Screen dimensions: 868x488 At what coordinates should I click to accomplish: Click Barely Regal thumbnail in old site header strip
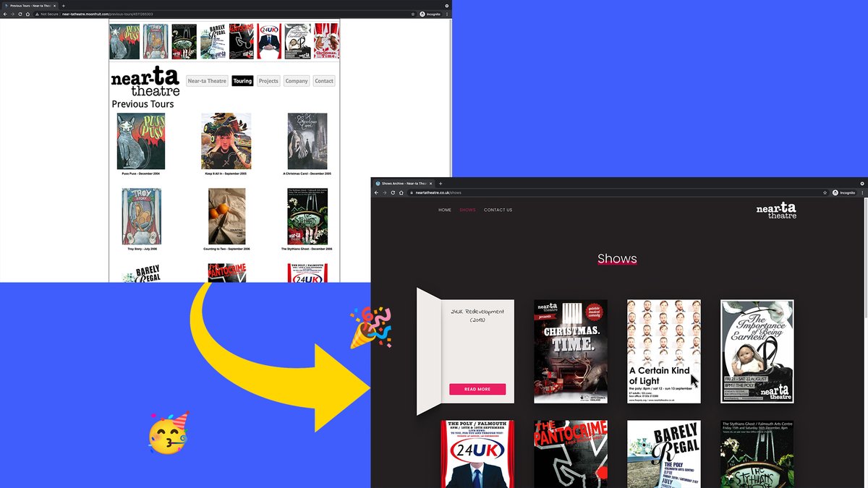point(213,41)
